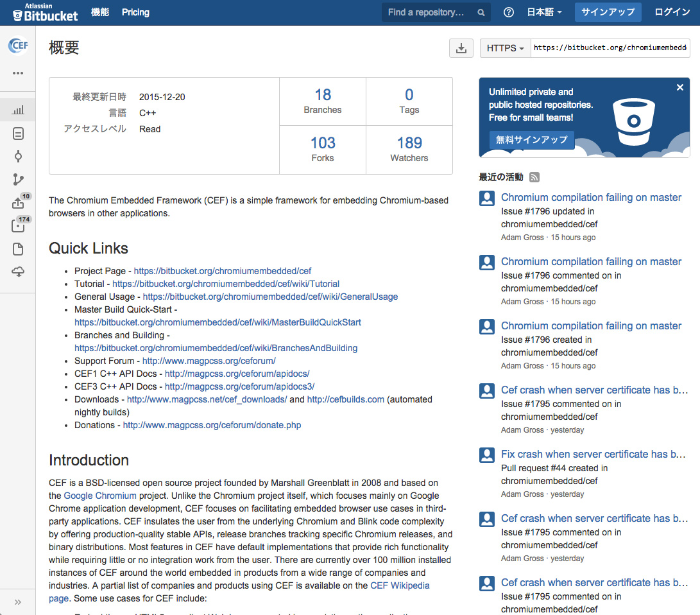Subscribe via the activity RSS feed icon
700x615 pixels.
pos(534,177)
